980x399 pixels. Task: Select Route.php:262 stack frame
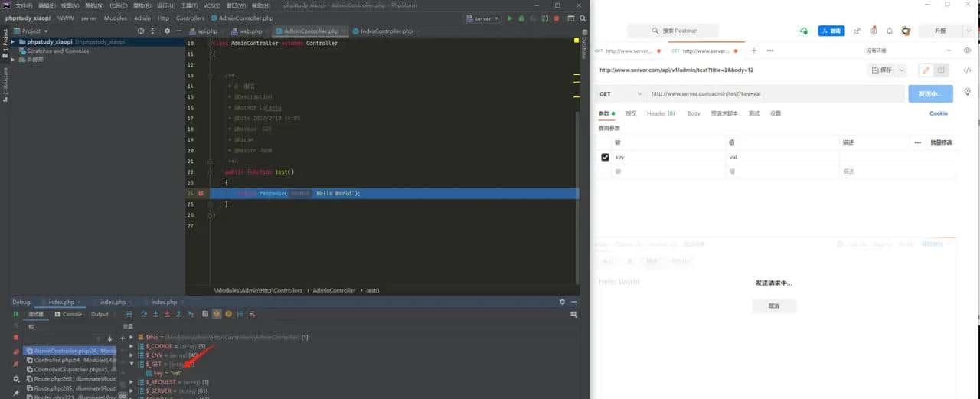point(70,378)
